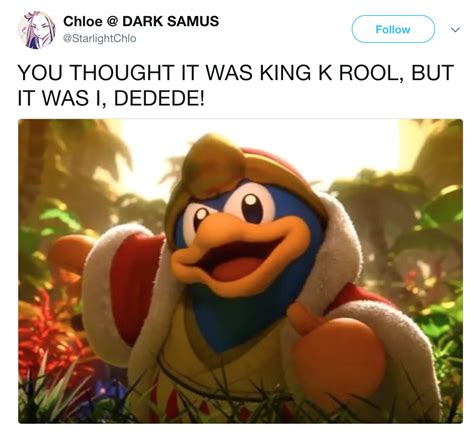474x434 pixels.
Task: Visit the @StarlightChlo handle link
Action: [x=100, y=39]
